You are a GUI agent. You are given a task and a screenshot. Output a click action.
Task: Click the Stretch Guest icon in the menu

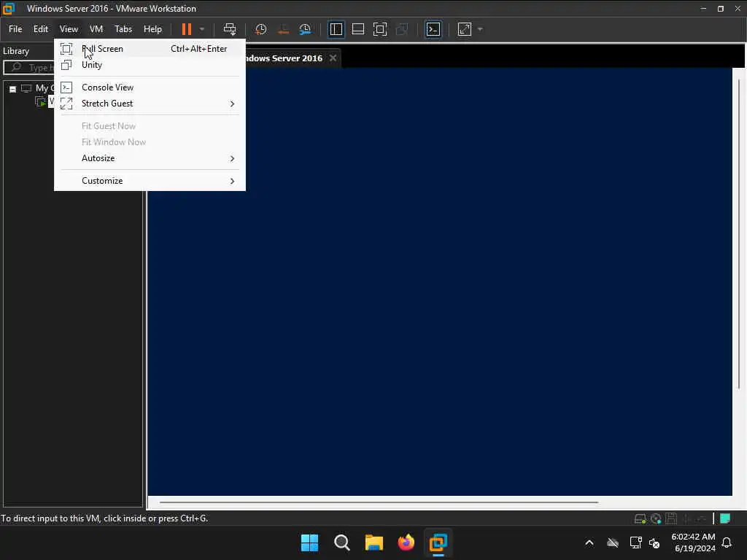(66, 104)
